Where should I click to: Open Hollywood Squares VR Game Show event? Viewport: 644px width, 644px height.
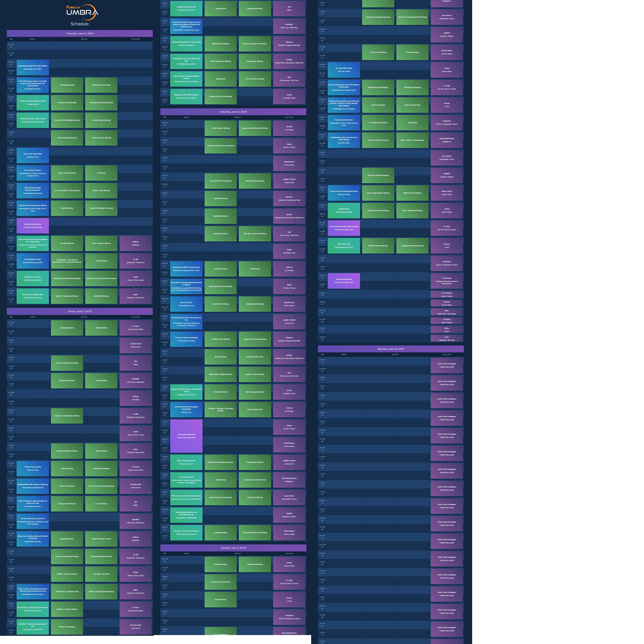click(186, 44)
